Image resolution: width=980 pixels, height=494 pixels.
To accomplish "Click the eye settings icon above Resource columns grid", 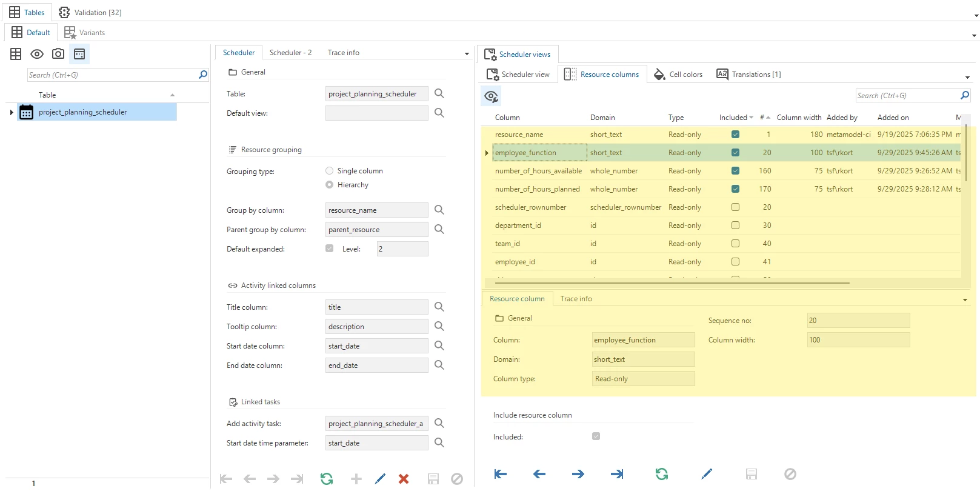I will 491,96.
